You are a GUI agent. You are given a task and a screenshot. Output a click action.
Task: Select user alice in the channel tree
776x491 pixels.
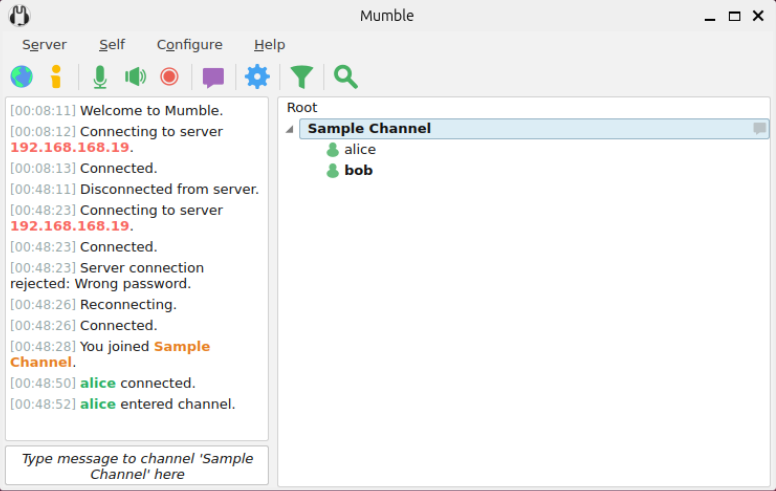point(360,149)
